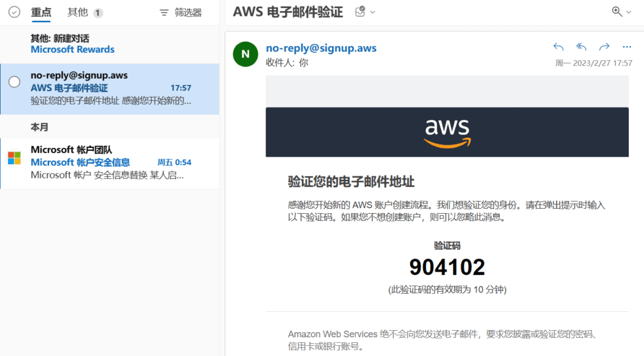The image size is (644, 356).
Task: Click the zoom magnifier icon
Action: pos(616,11)
